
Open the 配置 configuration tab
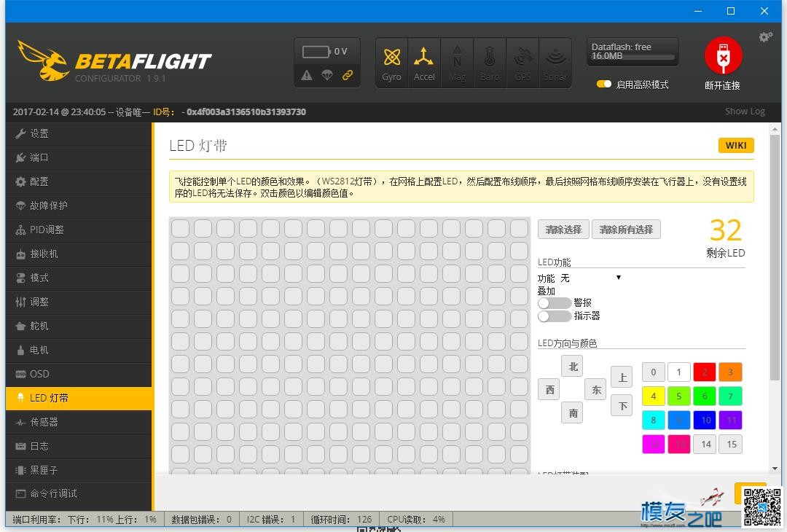click(x=79, y=181)
